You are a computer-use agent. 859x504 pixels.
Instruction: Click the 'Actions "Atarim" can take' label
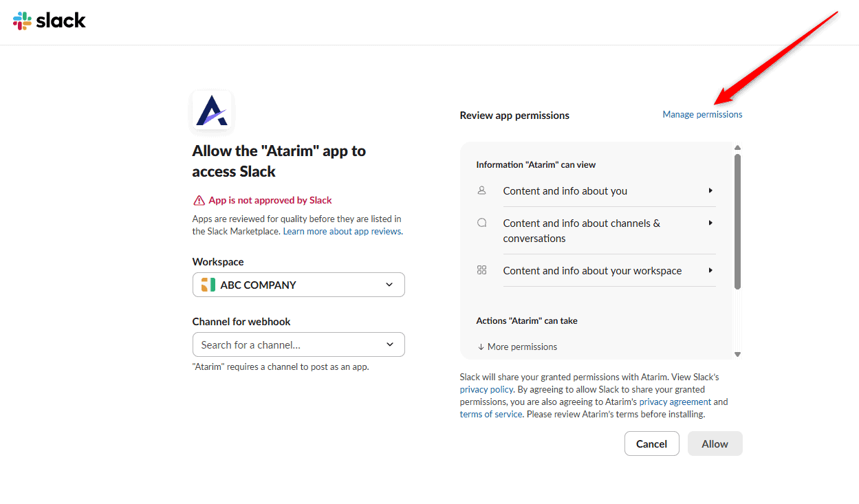527,320
